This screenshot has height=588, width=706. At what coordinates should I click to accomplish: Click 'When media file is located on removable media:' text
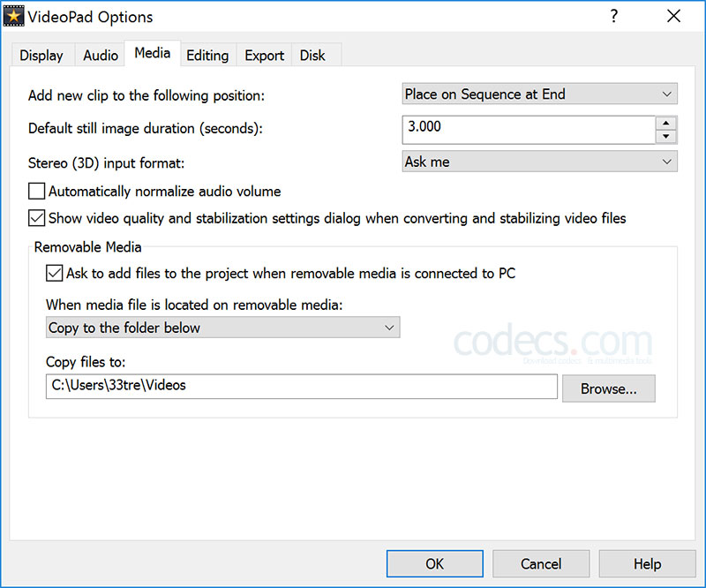pos(194,305)
